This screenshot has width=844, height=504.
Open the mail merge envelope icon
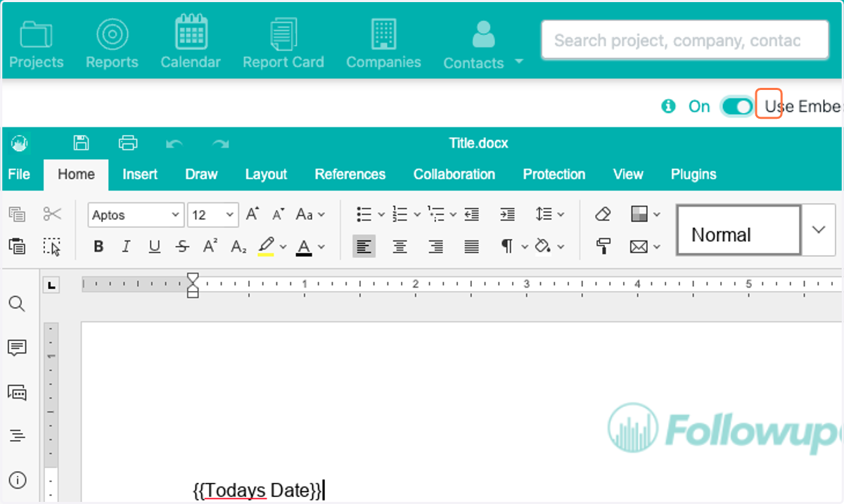pyautogui.click(x=639, y=246)
